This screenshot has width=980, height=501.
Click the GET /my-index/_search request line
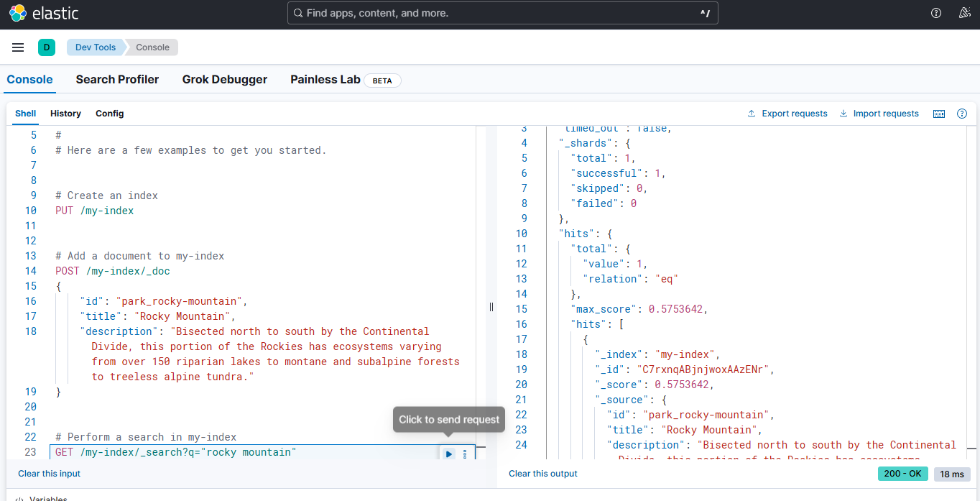[175, 452]
